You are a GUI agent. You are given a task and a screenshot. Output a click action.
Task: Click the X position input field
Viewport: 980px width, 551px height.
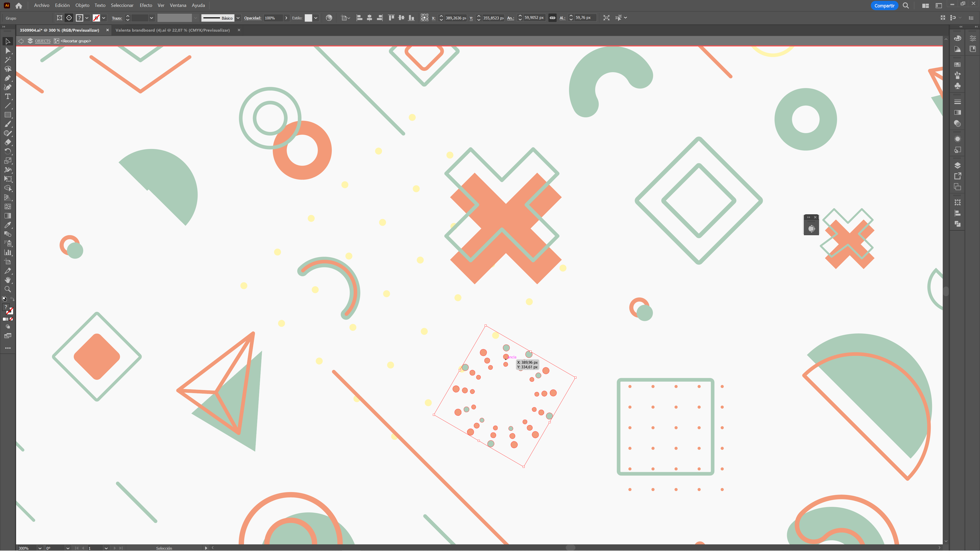coord(455,18)
